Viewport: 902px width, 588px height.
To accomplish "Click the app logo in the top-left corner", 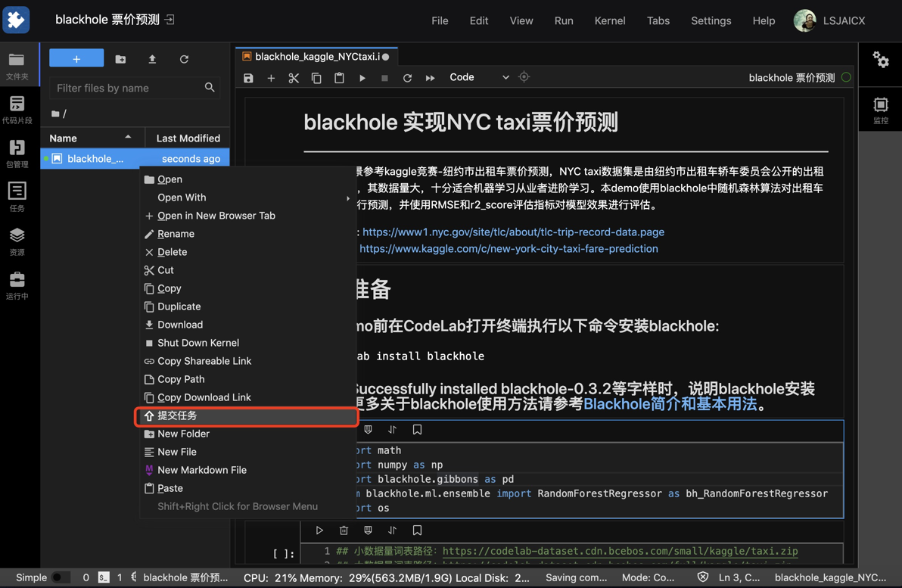I will [16, 20].
